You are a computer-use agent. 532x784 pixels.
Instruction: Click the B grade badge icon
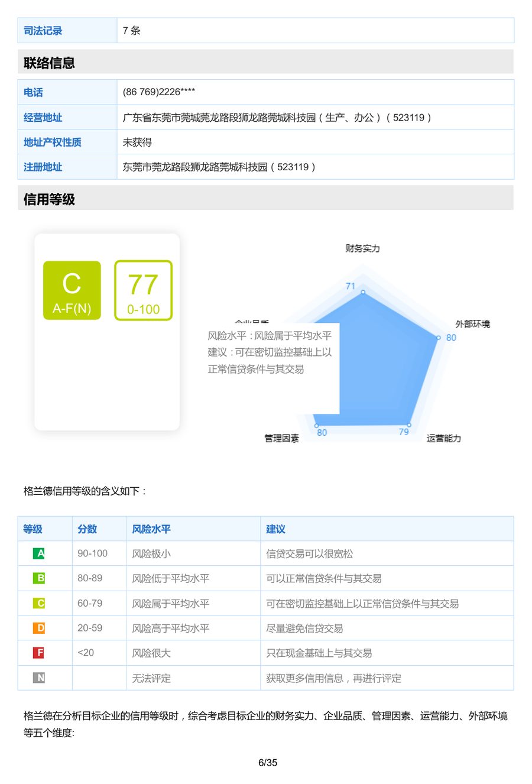(39, 578)
